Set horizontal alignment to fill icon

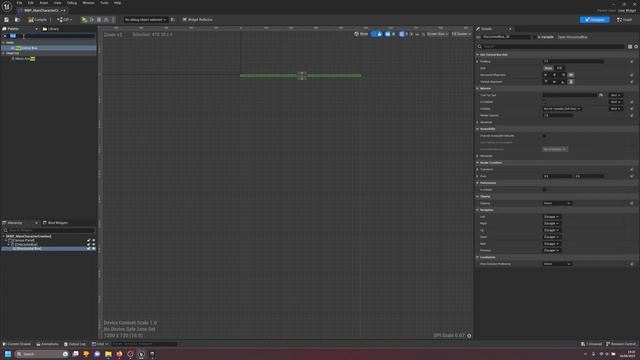[x=571, y=75]
